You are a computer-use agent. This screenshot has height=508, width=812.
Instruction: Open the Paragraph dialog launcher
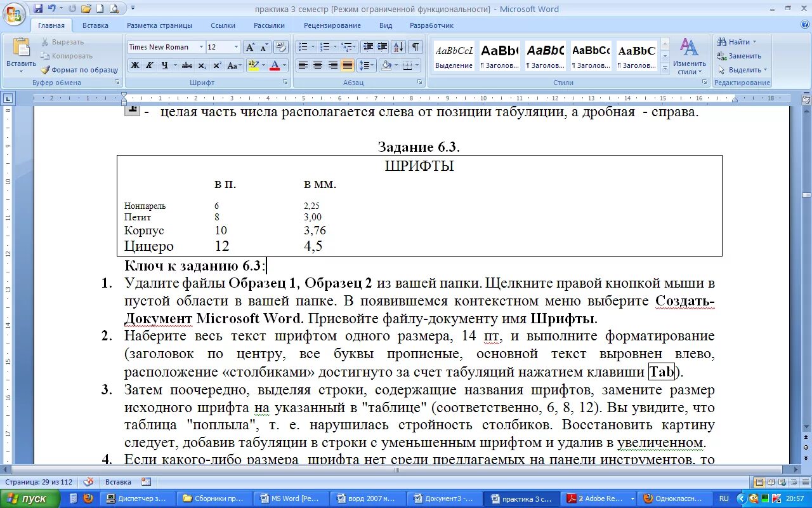coord(420,83)
